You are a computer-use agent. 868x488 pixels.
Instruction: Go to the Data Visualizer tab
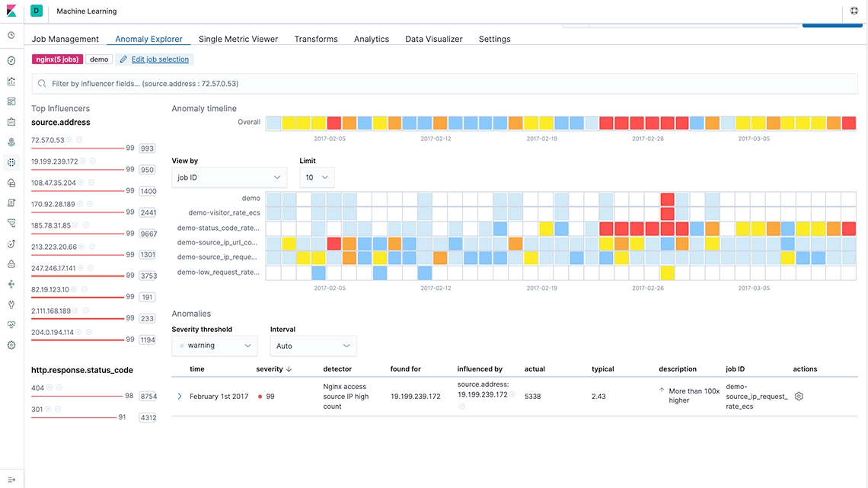(x=433, y=39)
